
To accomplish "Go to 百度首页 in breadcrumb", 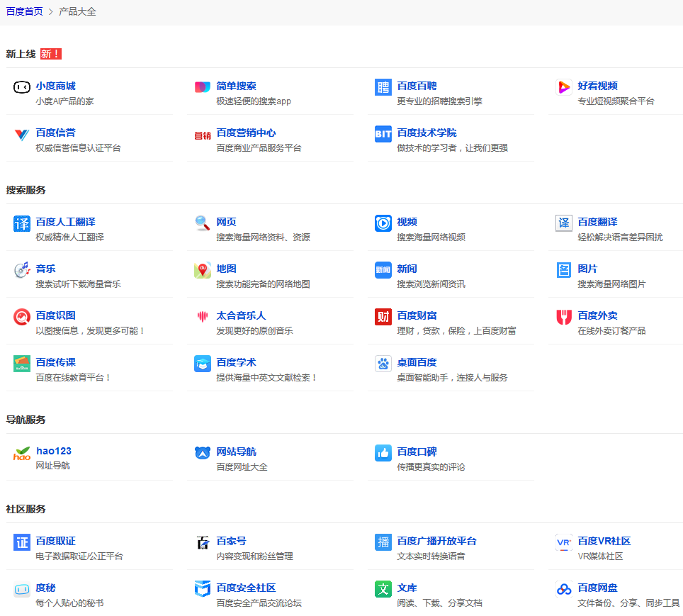I will coord(24,11).
